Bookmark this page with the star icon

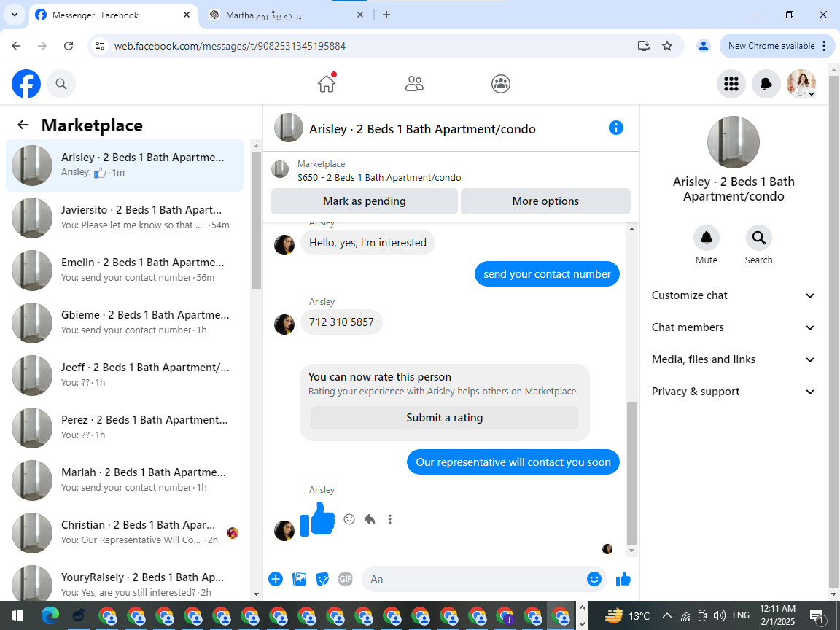[667, 46]
